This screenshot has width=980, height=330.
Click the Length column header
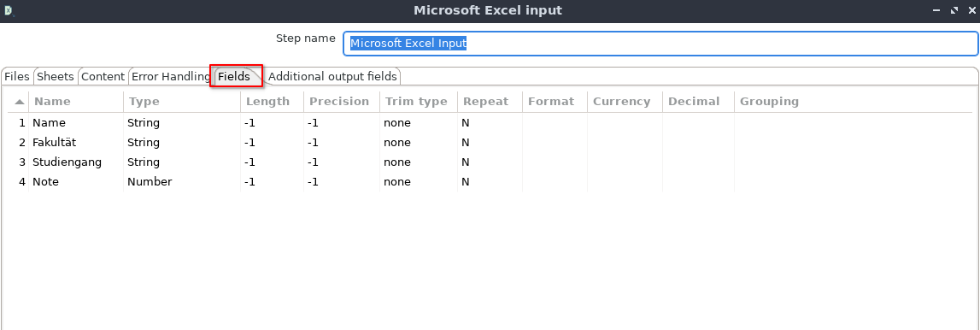[272, 101]
